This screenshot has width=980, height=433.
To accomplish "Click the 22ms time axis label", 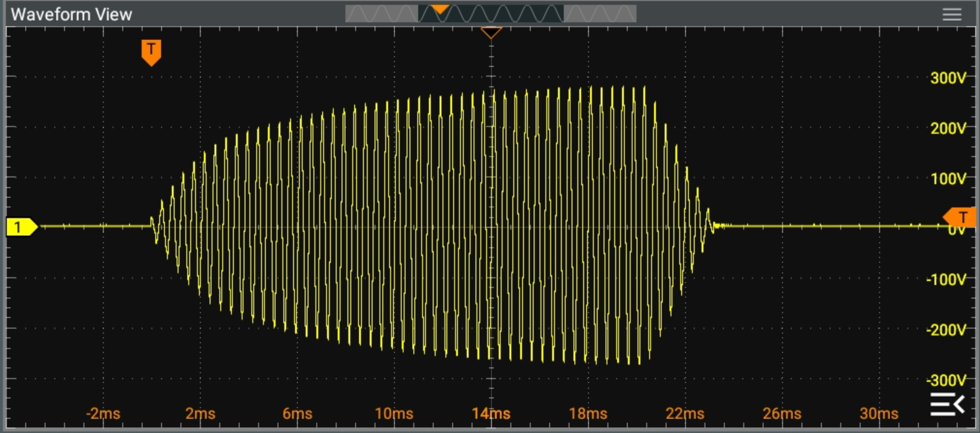I will [x=685, y=414].
